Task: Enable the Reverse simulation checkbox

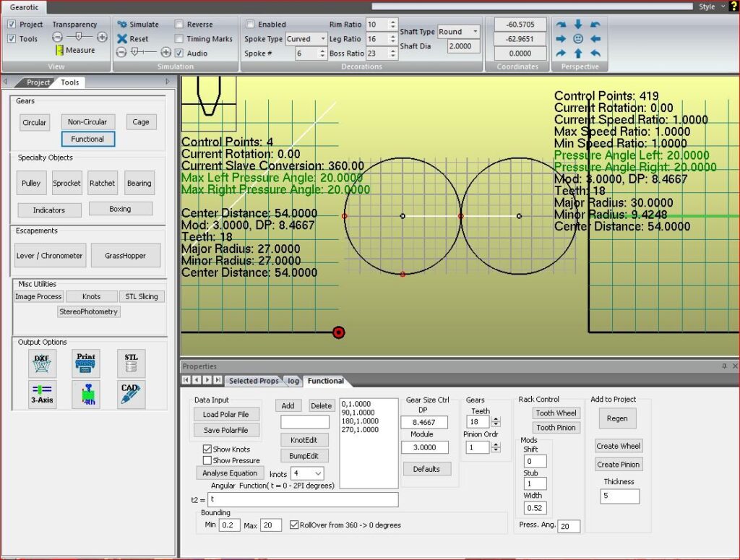Action: [179, 25]
